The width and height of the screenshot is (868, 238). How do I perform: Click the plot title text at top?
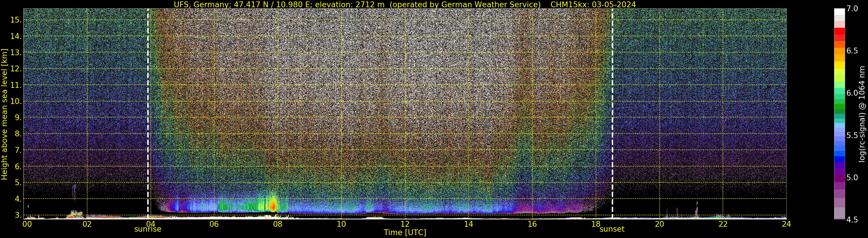(405, 4)
